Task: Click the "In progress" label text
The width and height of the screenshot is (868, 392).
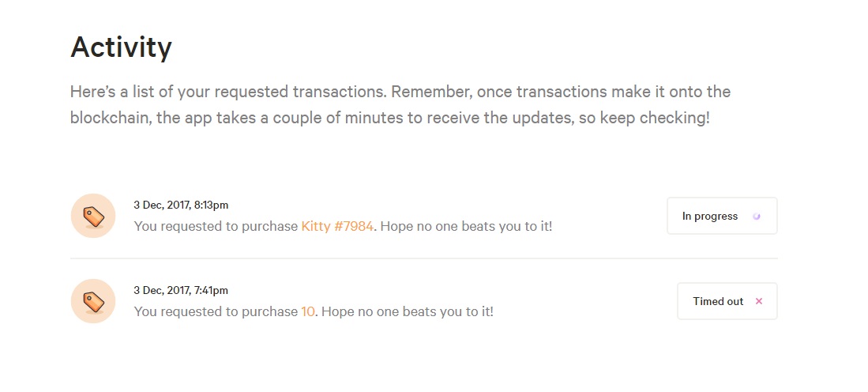Action: click(710, 217)
